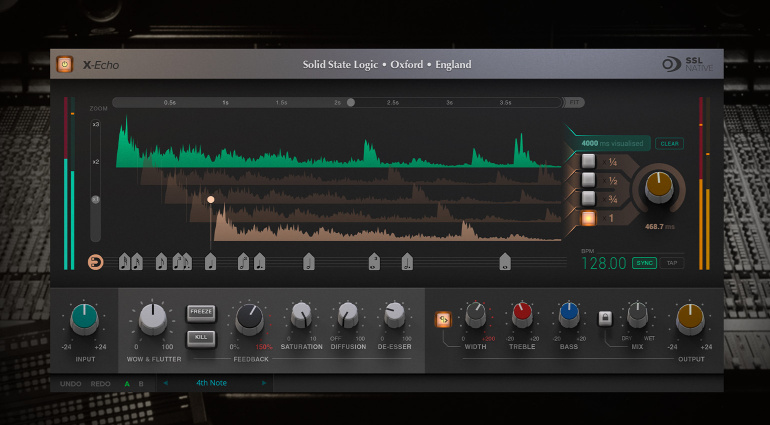Toggle the X-Echo power bypass button
The height and width of the screenshot is (425, 770).
(65, 64)
